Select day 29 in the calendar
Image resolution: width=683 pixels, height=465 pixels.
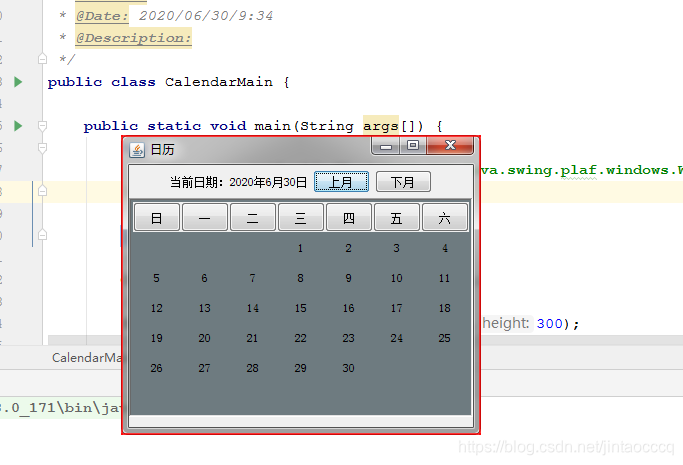[300, 368]
